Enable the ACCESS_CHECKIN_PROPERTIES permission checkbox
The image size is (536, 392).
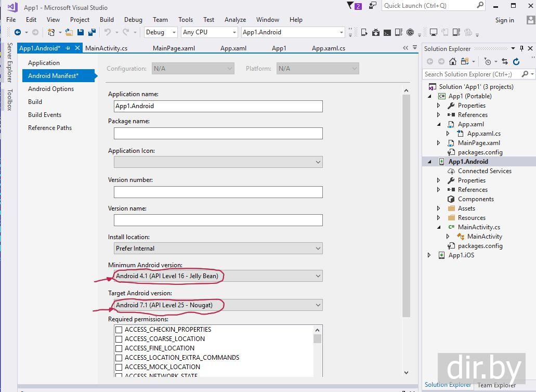click(x=119, y=330)
